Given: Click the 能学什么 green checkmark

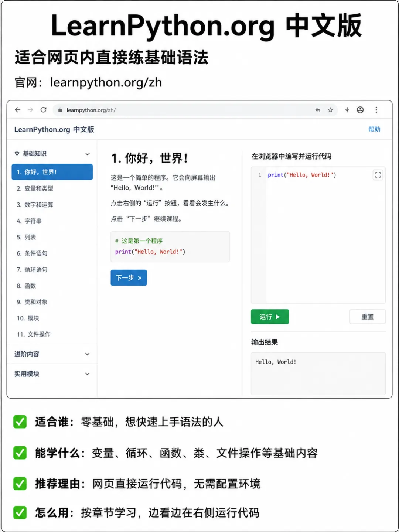Looking at the screenshot, I should point(20,453).
